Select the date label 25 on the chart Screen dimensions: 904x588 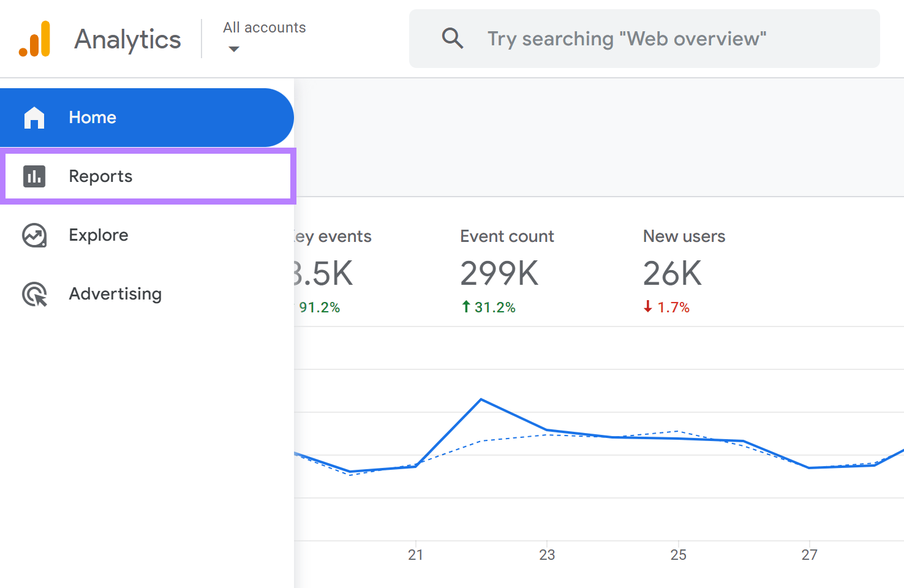coord(678,554)
